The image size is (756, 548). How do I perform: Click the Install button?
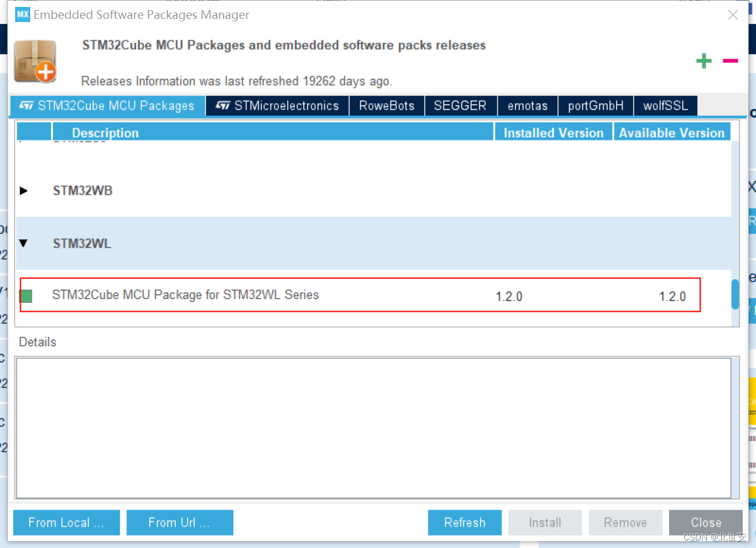(545, 523)
